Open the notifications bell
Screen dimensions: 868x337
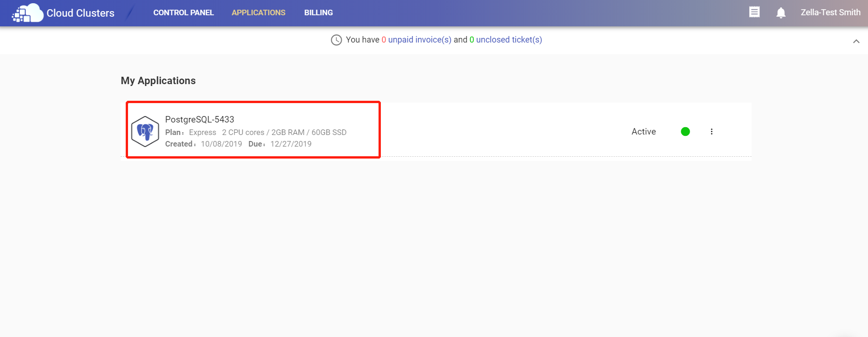click(x=781, y=12)
